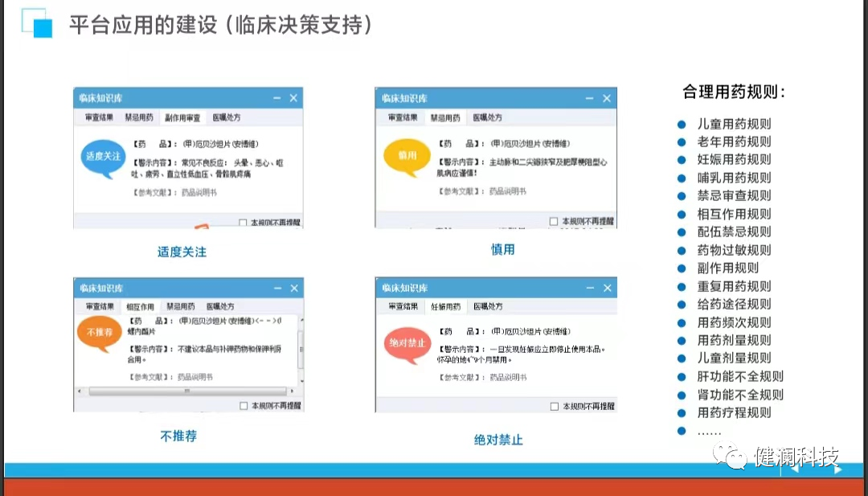This screenshot has height=496, width=868.
Task: Click the 给药途径规则 list item
Action: [734, 304]
